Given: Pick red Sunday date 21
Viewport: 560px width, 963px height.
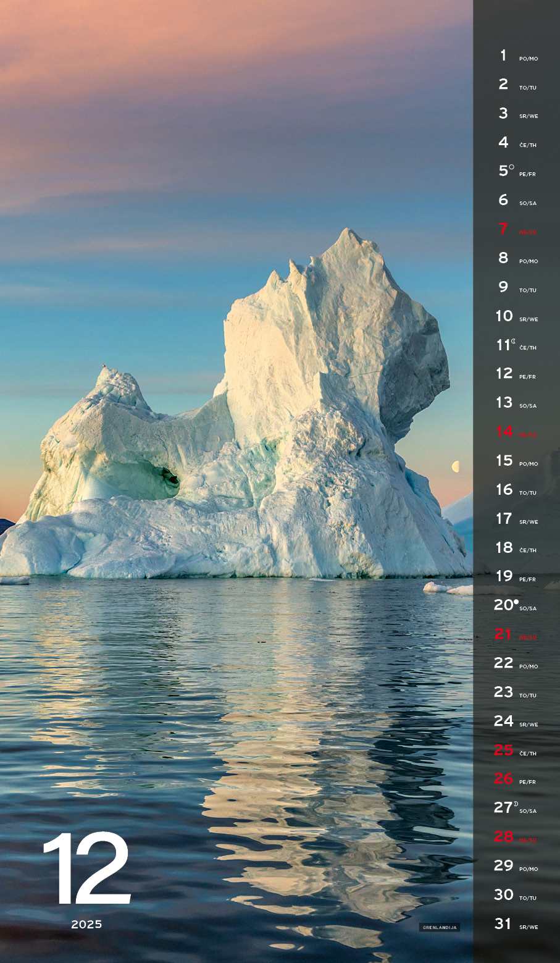Looking at the screenshot, I should click(503, 634).
